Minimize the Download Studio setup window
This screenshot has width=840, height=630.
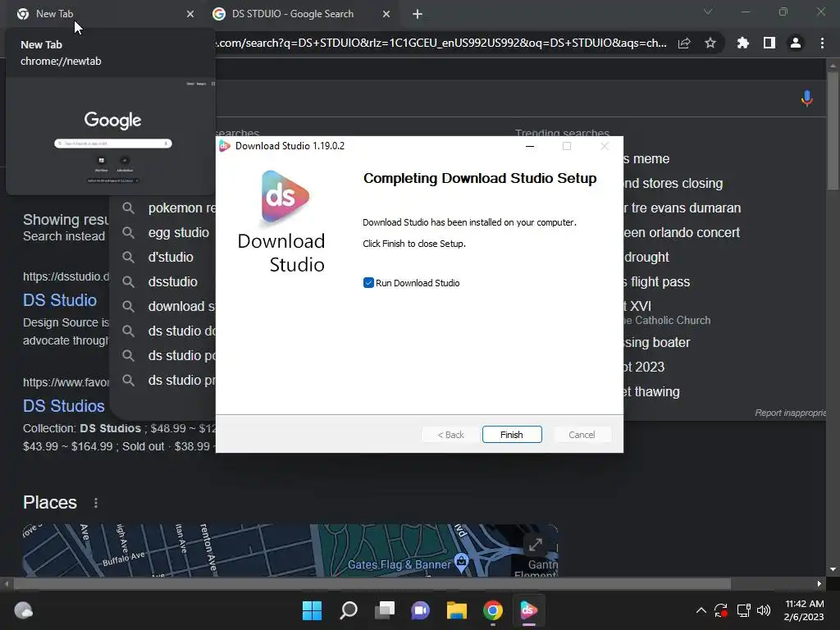coord(530,146)
